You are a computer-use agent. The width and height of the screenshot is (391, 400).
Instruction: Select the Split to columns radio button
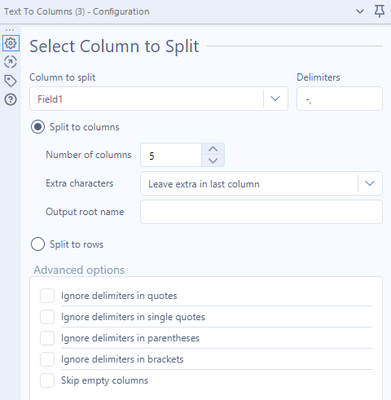pyautogui.click(x=38, y=127)
